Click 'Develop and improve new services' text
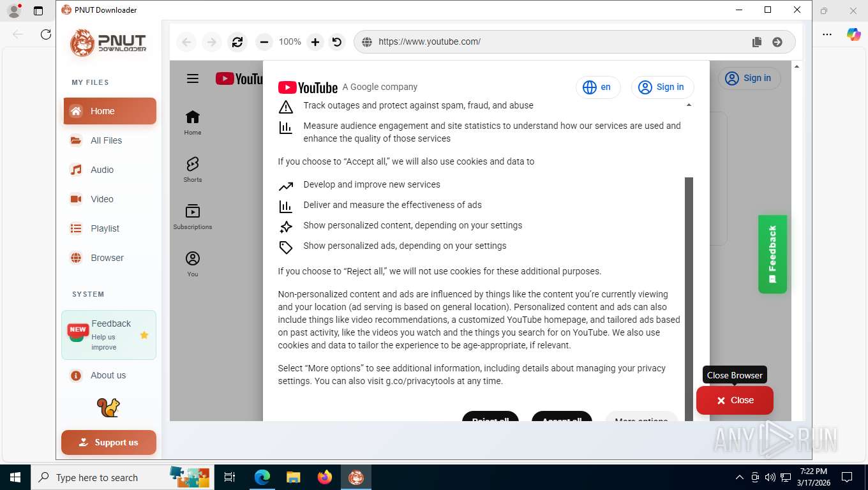 pyautogui.click(x=372, y=184)
